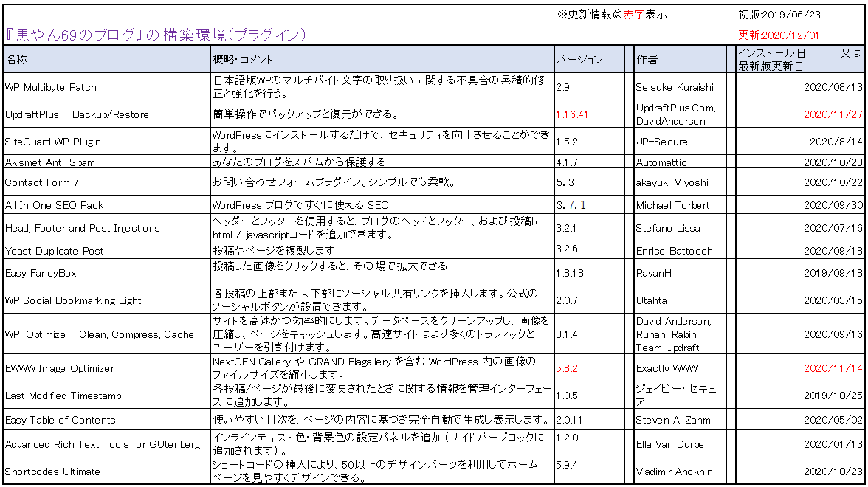This screenshot has height=487, width=868.
Task: Click the version '1.8.18'
Action: click(570, 273)
